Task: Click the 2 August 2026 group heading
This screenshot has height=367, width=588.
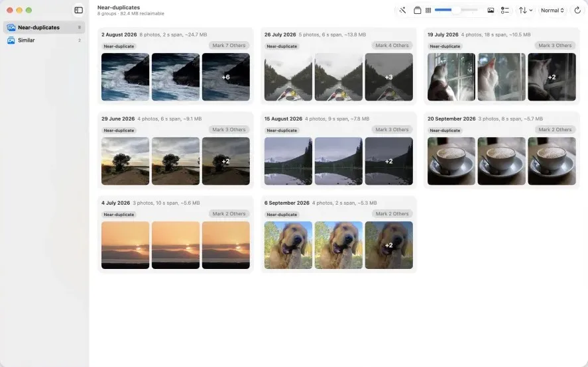Action: tap(119, 34)
